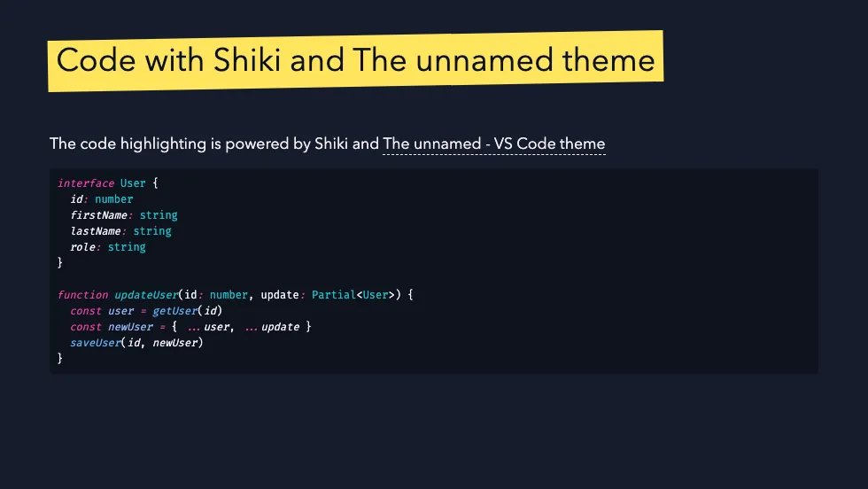Click the line 'const newUser = { ...user, ...update }'
This screenshot has height=489, width=868.
(190, 327)
